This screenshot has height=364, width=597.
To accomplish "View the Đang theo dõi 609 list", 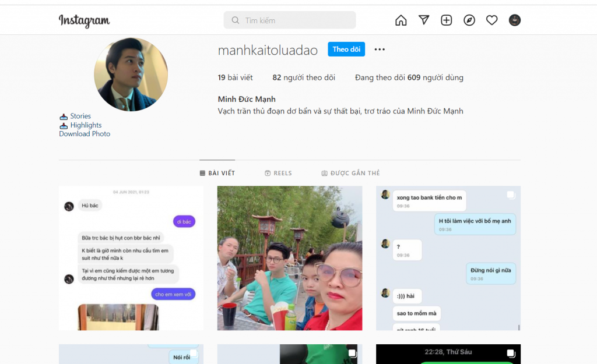I will (409, 77).
